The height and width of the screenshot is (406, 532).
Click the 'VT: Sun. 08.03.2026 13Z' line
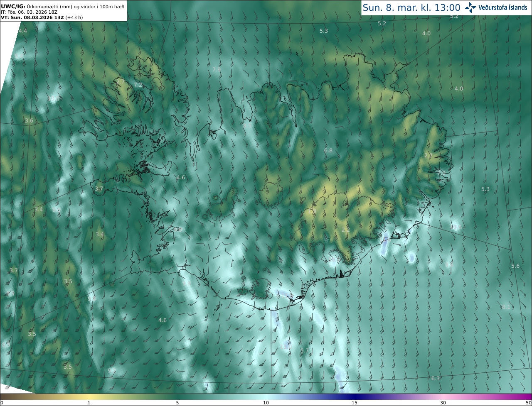pyautogui.click(x=42, y=17)
